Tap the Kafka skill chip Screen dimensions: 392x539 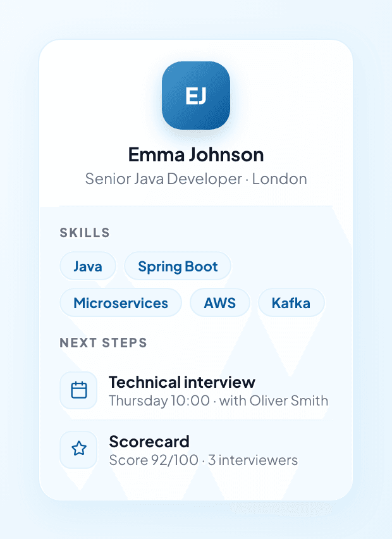(291, 303)
